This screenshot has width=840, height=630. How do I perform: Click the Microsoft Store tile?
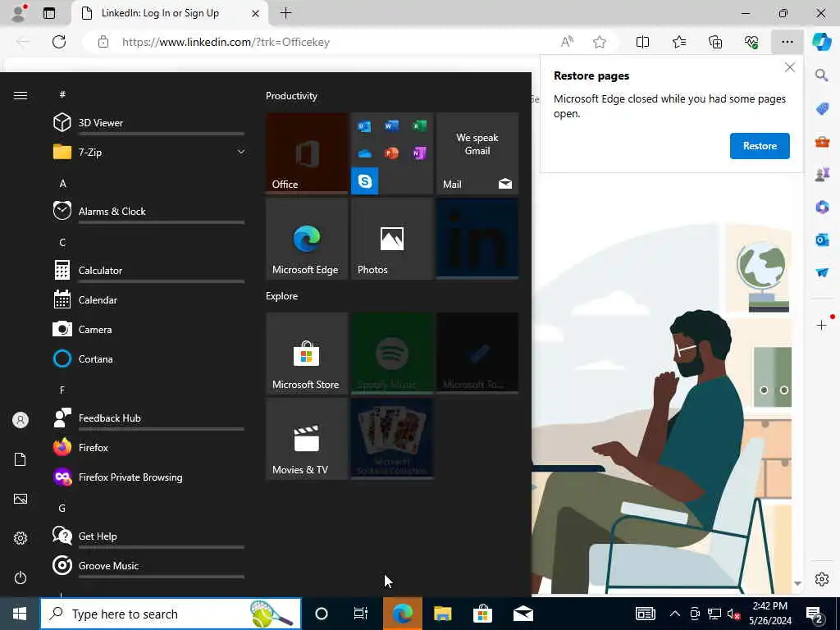point(307,354)
